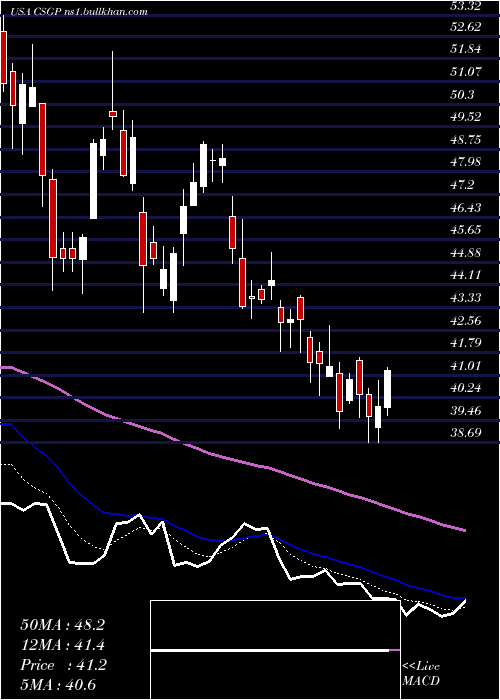This screenshot has height=700, width=500.
Task: Click the Price : 41.2 legend value
Action: 63,665
